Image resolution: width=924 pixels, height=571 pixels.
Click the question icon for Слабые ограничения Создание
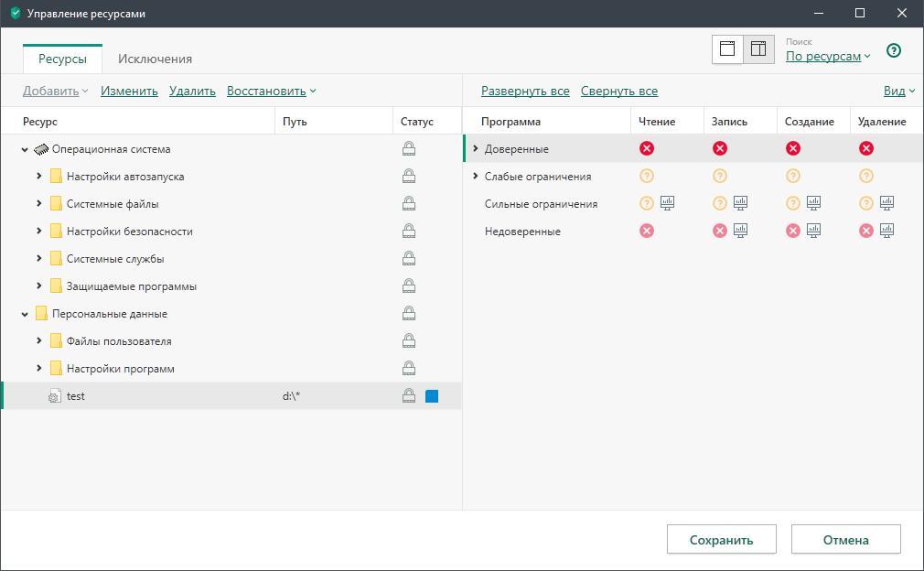tap(793, 176)
